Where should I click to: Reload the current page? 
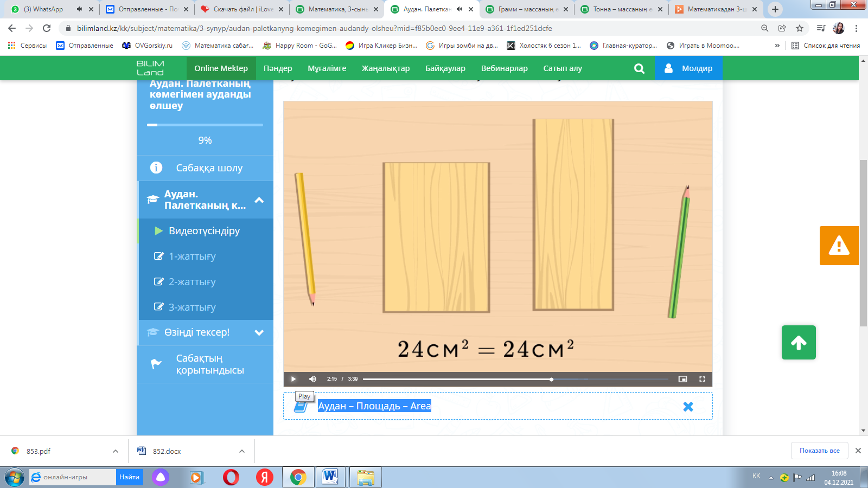click(47, 28)
